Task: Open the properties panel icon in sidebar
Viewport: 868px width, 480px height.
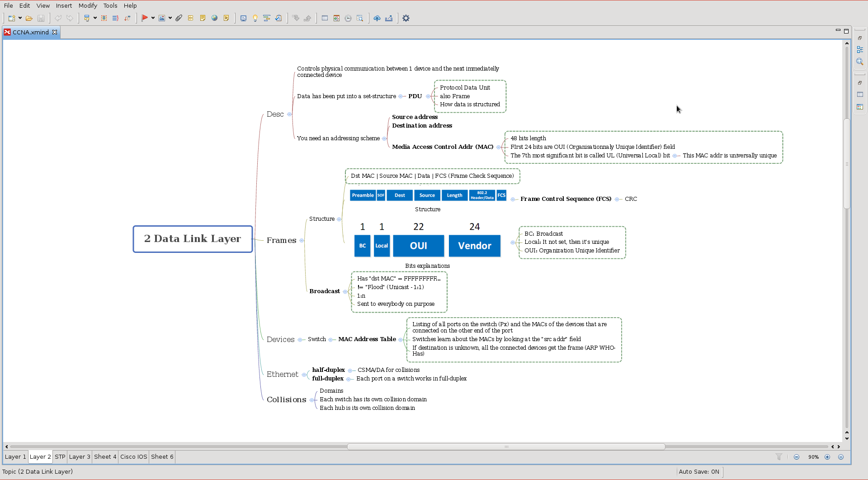Action: 860,95
